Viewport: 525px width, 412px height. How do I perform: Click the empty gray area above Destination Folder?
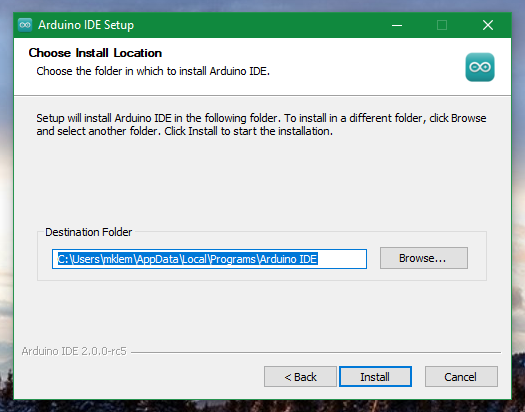(261, 181)
